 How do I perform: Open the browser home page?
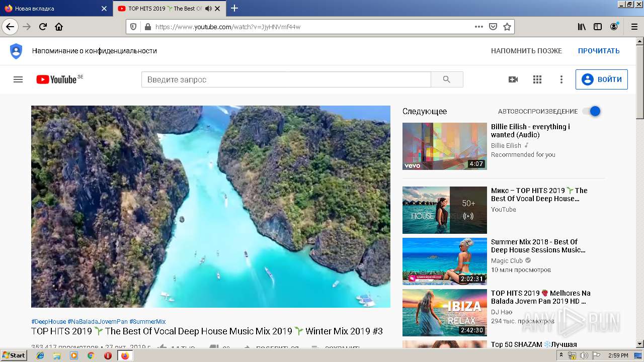click(59, 27)
